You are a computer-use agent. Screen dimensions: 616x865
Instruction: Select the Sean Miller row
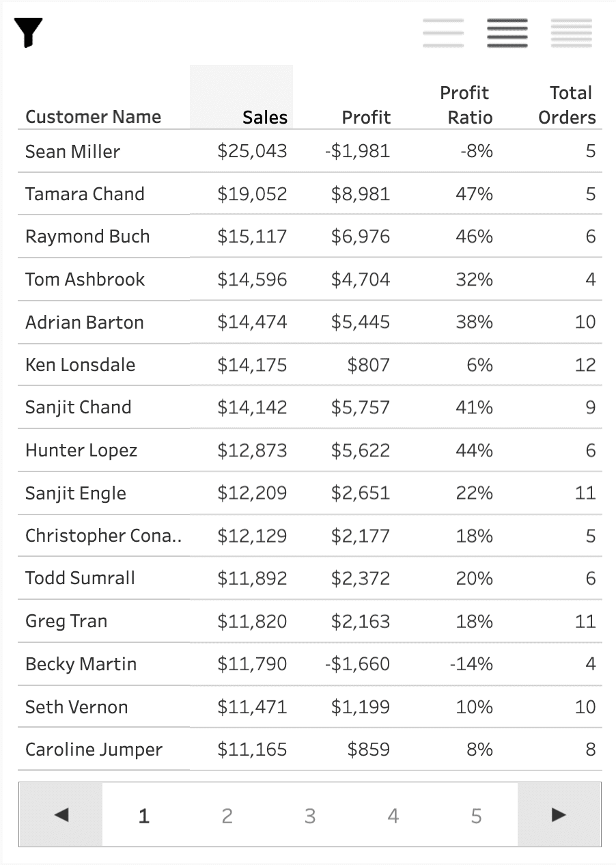[72, 151]
